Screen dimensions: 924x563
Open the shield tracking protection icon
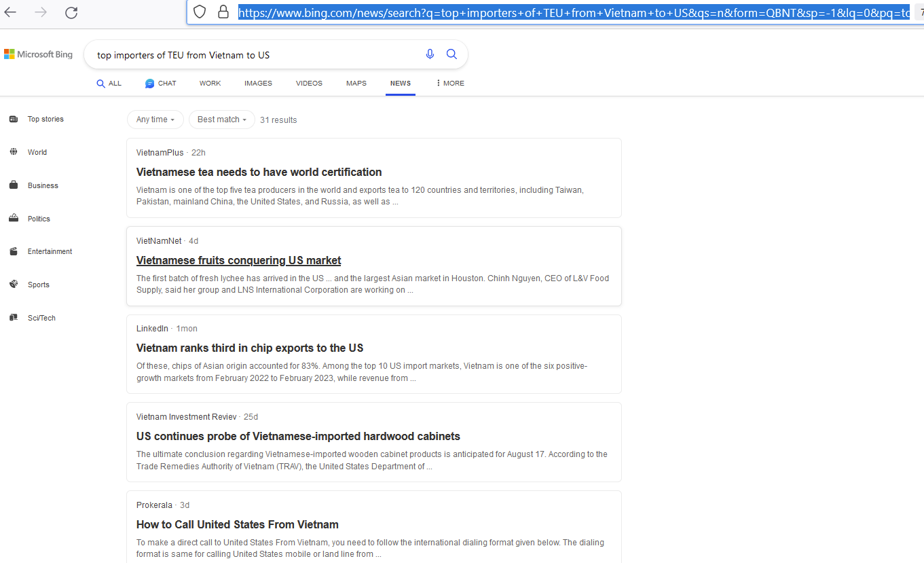(x=199, y=12)
